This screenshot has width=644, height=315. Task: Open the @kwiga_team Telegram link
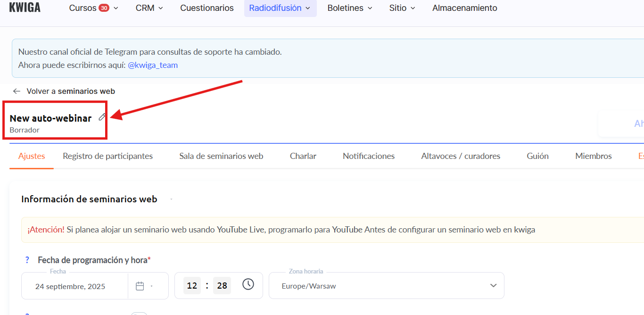pyautogui.click(x=153, y=65)
